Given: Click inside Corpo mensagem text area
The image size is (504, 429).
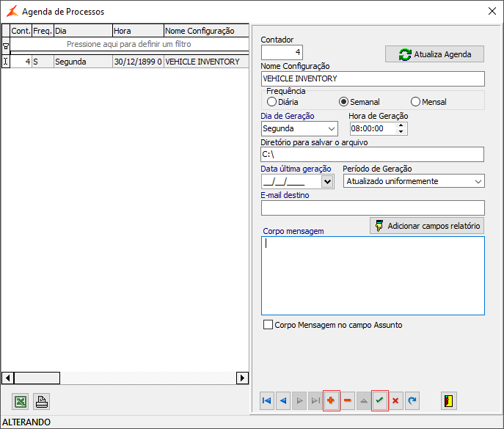Looking at the screenshot, I should pyautogui.click(x=373, y=276).
